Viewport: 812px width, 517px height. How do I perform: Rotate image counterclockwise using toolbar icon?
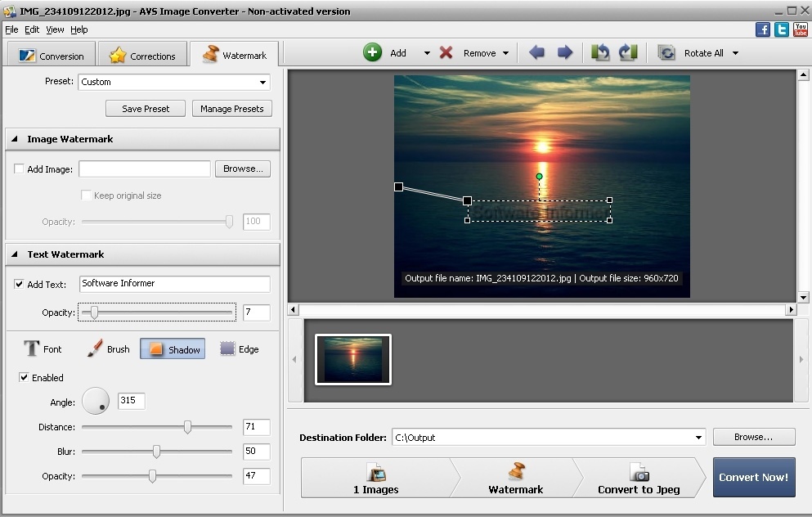coord(601,52)
